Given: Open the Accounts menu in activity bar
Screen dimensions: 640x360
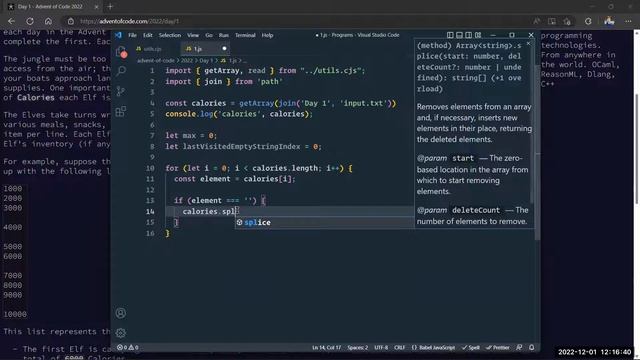Looking at the screenshot, I should (x=121, y=313).
